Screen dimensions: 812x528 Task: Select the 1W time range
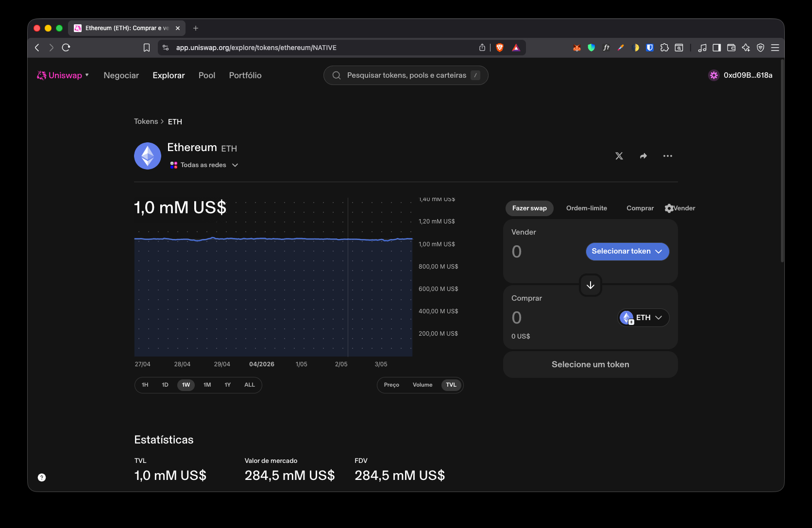coord(186,385)
